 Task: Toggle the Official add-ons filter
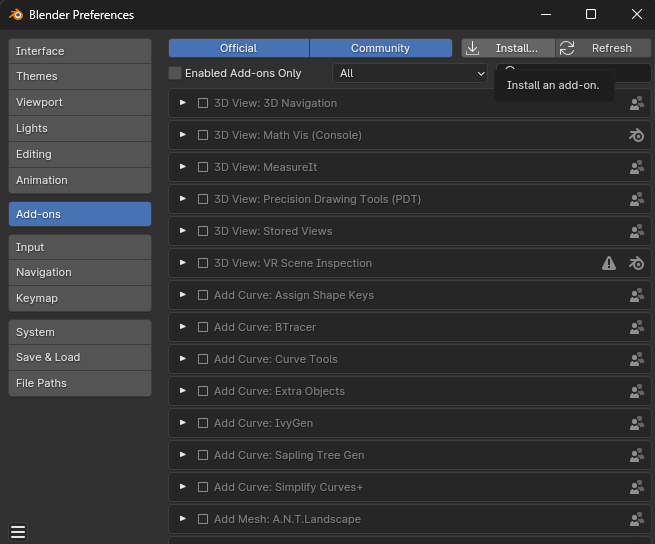coord(239,48)
